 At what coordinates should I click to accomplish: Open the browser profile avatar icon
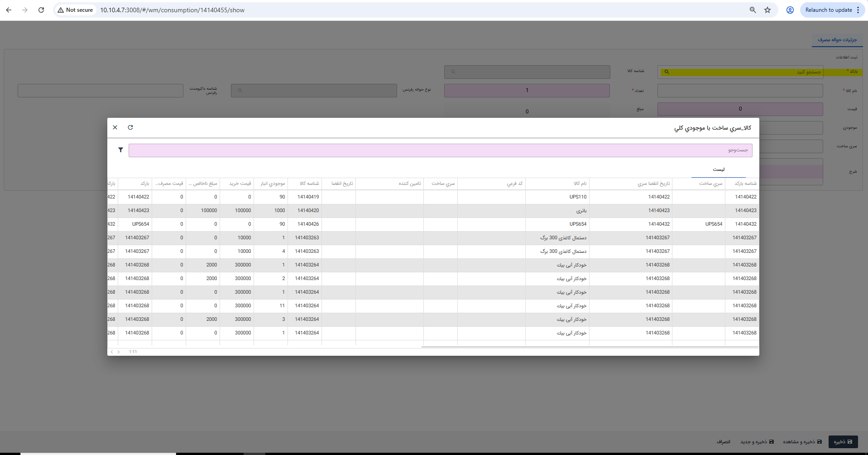point(790,10)
